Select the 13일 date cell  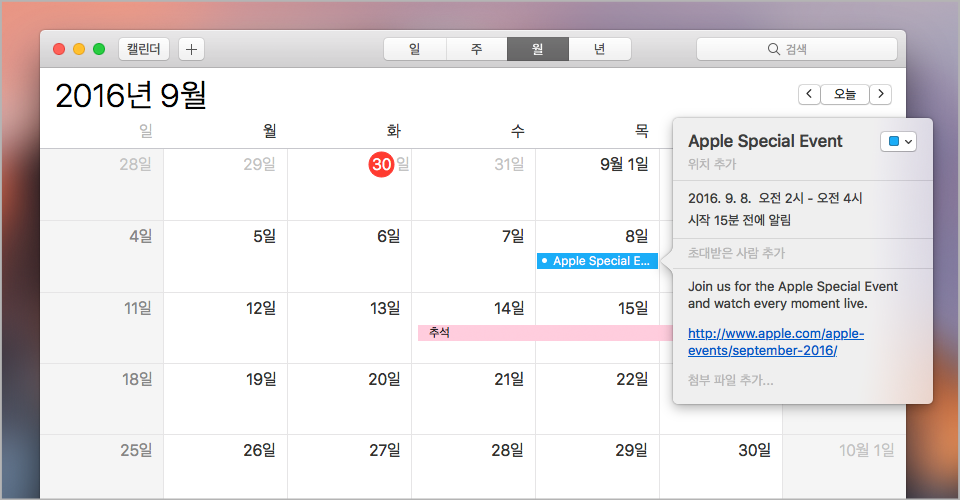(x=350, y=328)
